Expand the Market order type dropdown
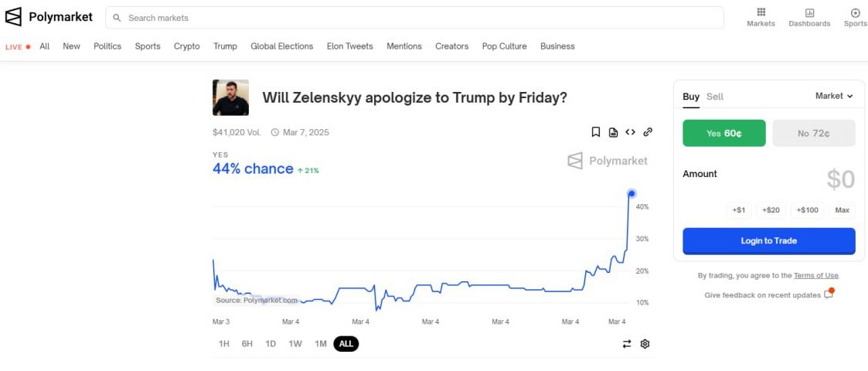The width and height of the screenshot is (868, 371). click(834, 96)
